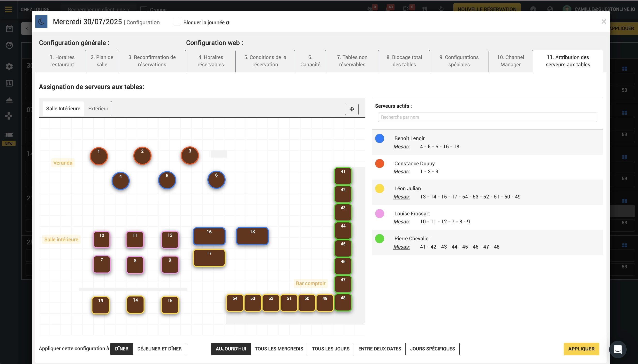Viewport: 638px width, 364px height.
Task: Click the Recherche par nom field
Action: [487, 117]
